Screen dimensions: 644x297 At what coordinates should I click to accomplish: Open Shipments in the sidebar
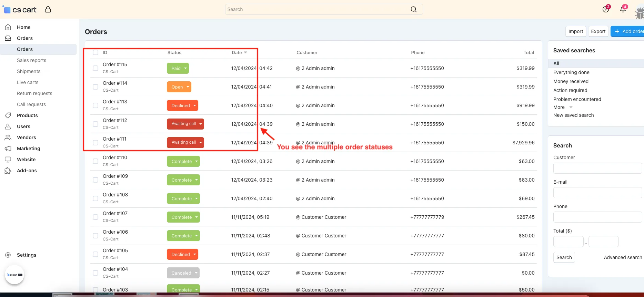[x=29, y=71]
